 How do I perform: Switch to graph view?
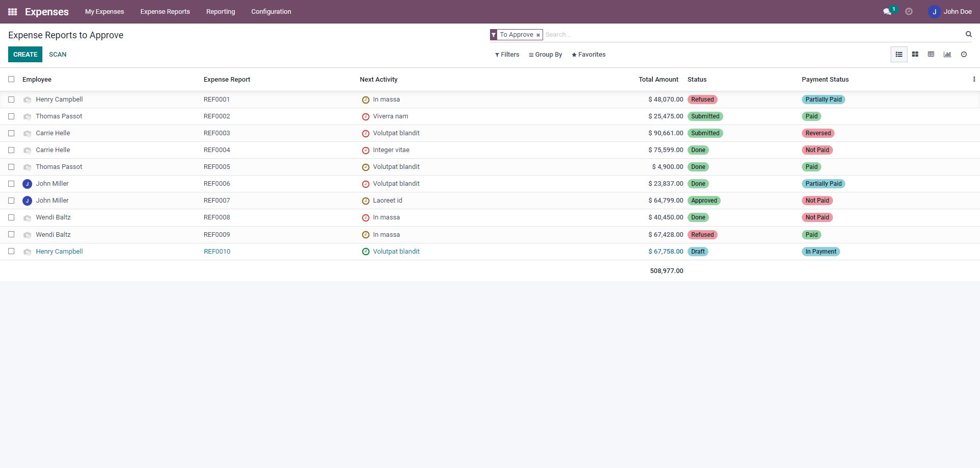tap(947, 55)
